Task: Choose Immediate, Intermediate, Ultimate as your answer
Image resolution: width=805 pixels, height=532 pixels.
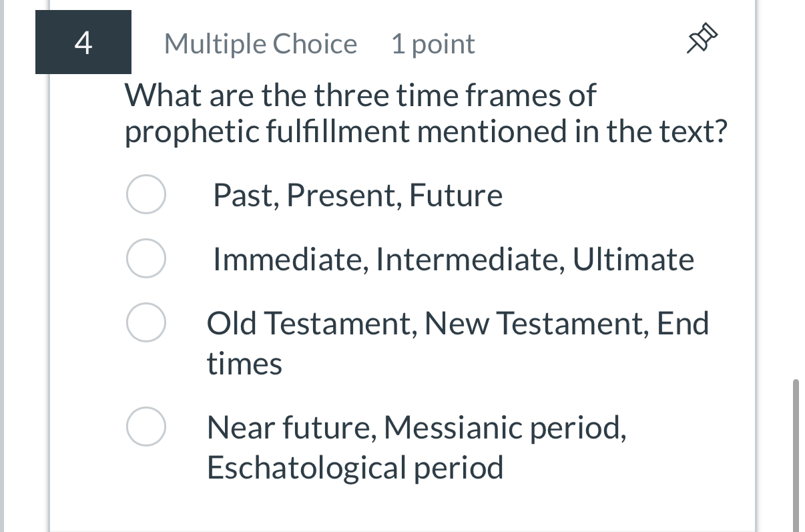Action: (146, 258)
